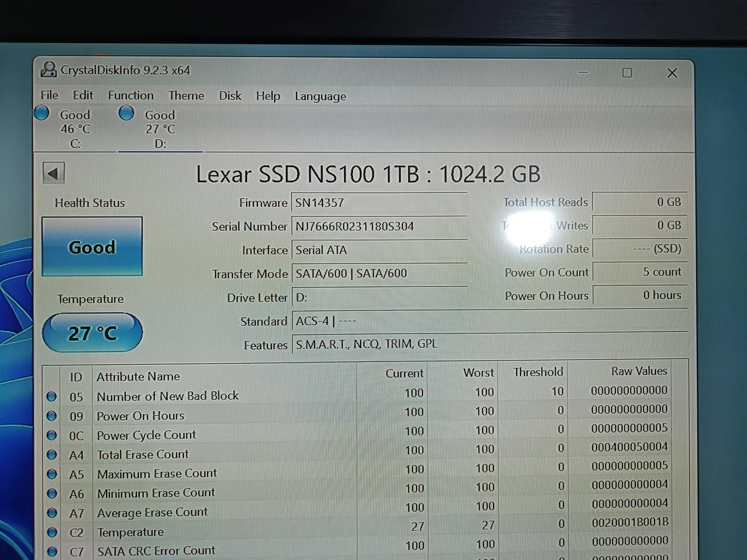Maximize the CrystalDiskInfo window
This screenshot has width=747, height=560.
[627, 73]
